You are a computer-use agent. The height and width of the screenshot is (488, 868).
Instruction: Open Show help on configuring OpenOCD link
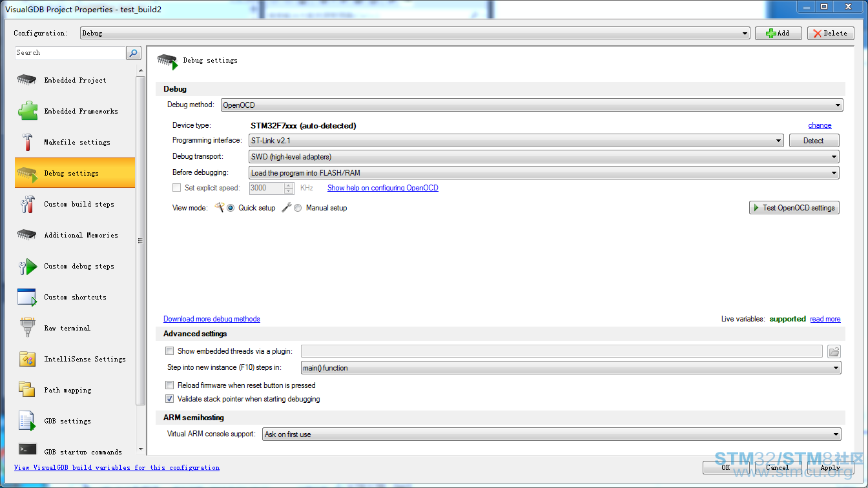click(383, 188)
